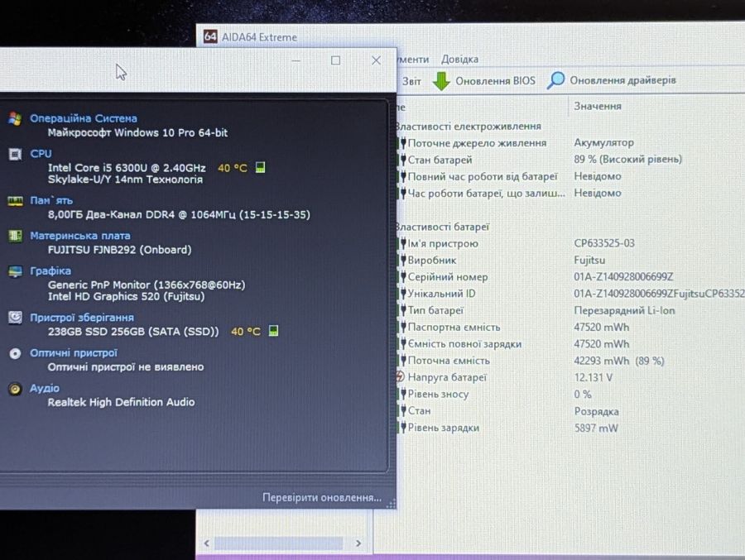Select the Властивості батареї group header
This screenshot has height=560, width=745.
(x=443, y=227)
